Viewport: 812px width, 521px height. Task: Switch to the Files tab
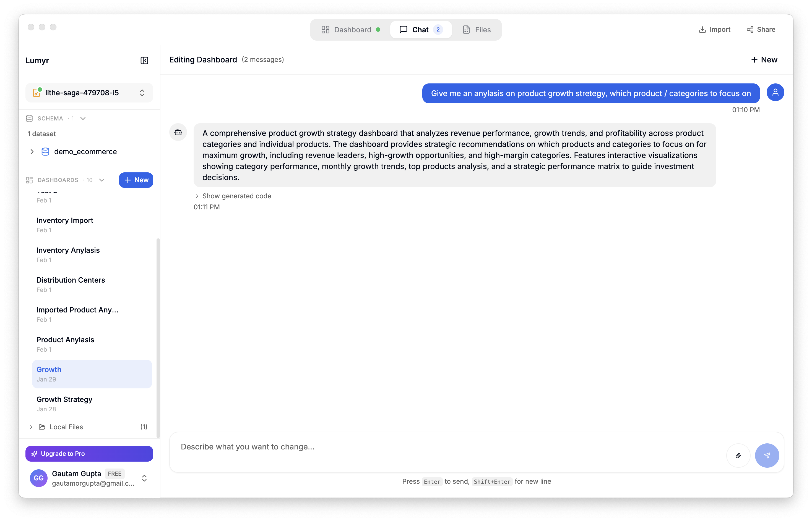pos(477,30)
